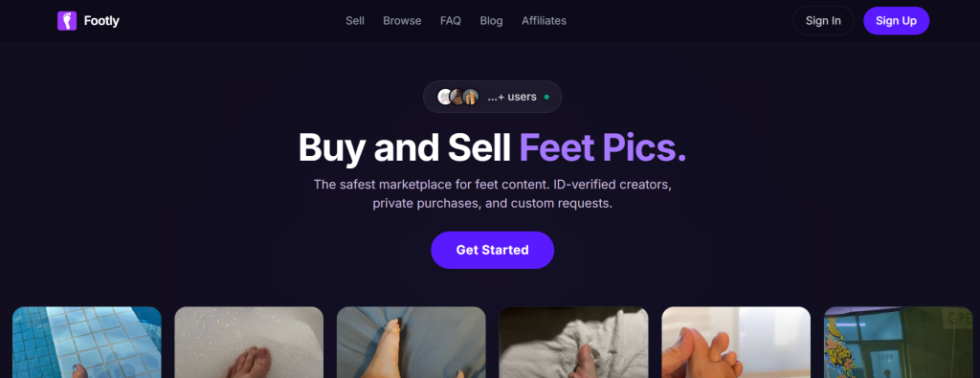Click the purple Footly foot logo icon
The image size is (980, 378).
tap(67, 21)
